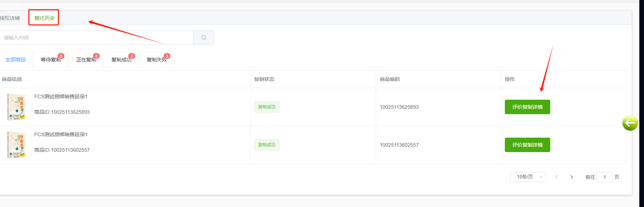Click 评价复制详情 for product 10025113602557
Image resolution: width=644 pixels, height=207 pixels.
(527, 145)
